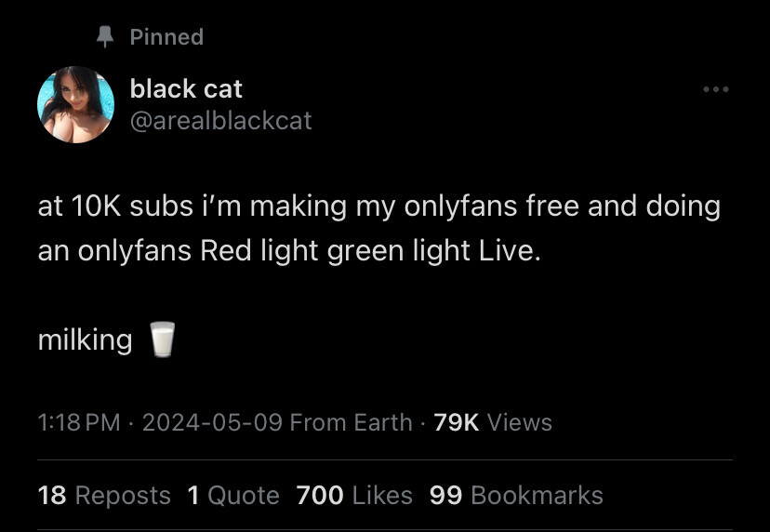Click the "Pinned" label
Viewport: 770px width, 532px height.
pyautogui.click(x=166, y=37)
